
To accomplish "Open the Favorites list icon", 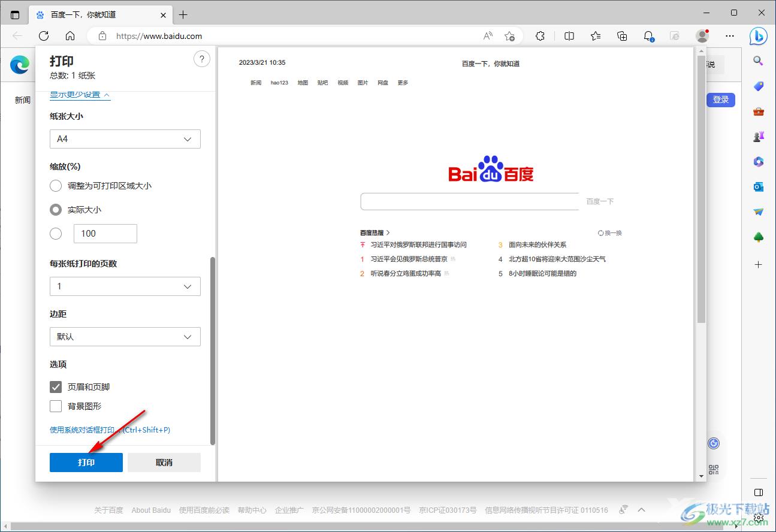I will click(x=596, y=36).
